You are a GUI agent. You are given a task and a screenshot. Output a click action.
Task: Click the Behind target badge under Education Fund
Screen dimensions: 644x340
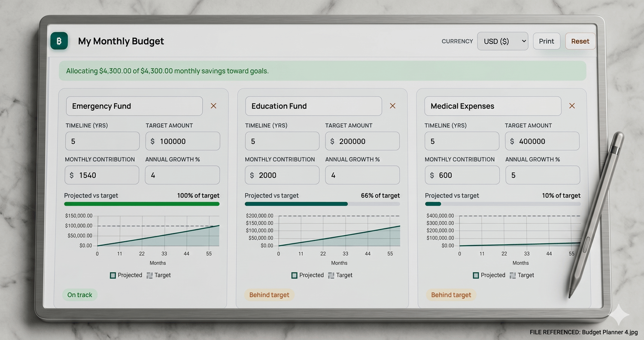tap(269, 295)
